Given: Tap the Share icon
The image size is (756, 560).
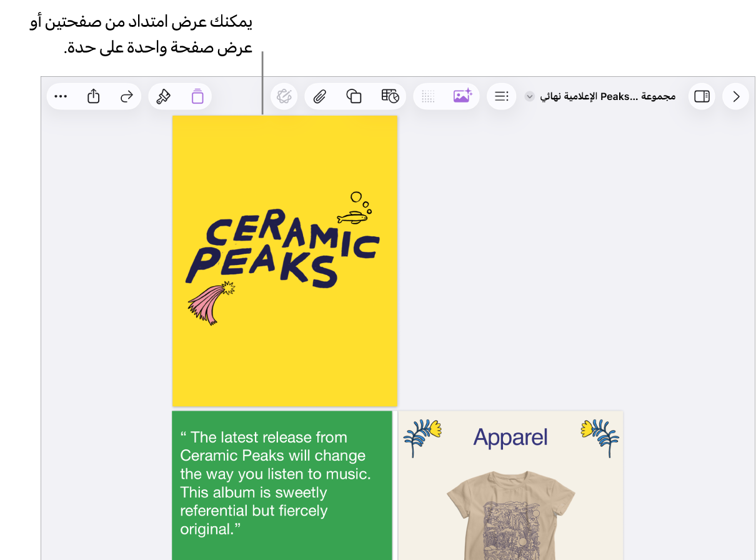Looking at the screenshot, I should coord(94,96).
